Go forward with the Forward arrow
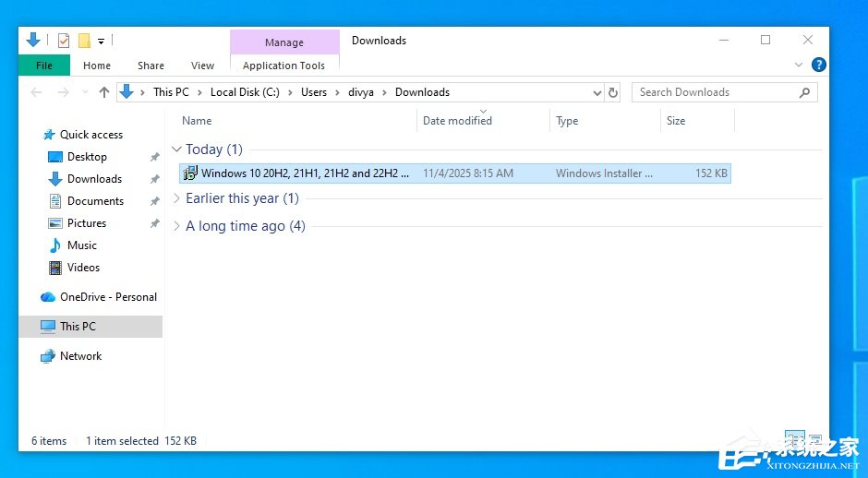 [63, 92]
